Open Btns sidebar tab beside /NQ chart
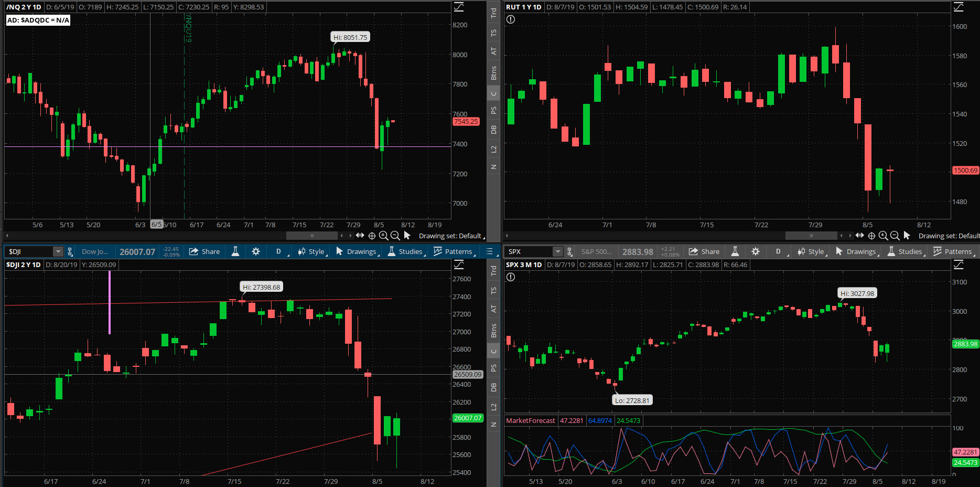The width and height of the screenshot is (980, 487). [493, 72]
